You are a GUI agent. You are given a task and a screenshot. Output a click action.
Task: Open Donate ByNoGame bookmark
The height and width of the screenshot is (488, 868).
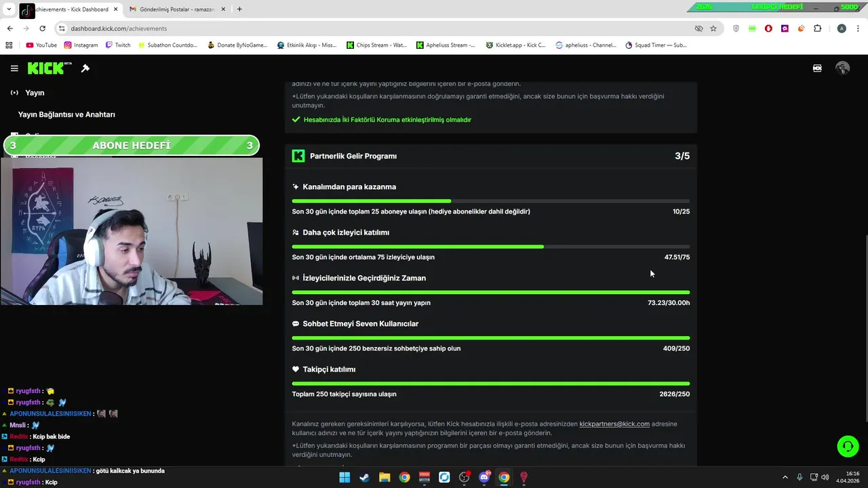tap(237, 45)
